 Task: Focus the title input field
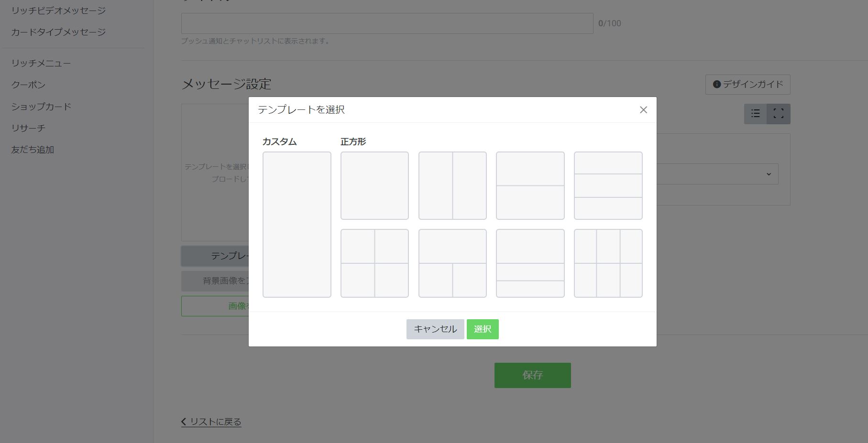point(387,23)
